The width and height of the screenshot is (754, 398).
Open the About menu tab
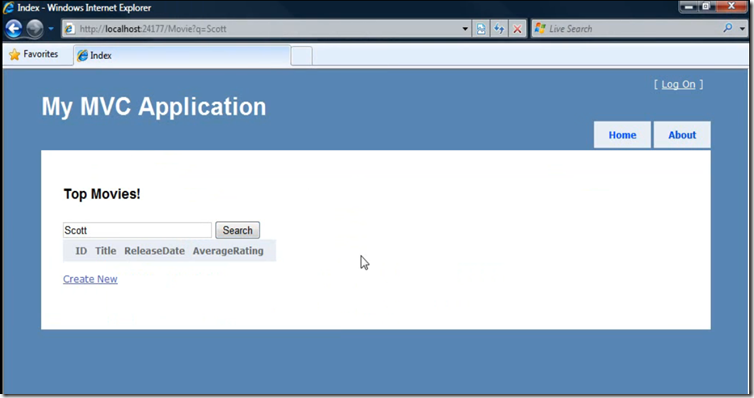point(682,135)
